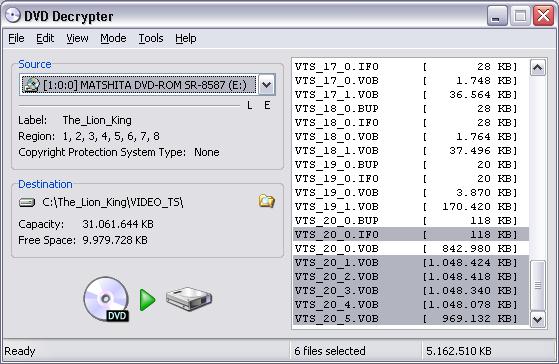Click highlighted VTS_20_5.VOB row
This screenshot has height=364, width=559.
(411, 318)
